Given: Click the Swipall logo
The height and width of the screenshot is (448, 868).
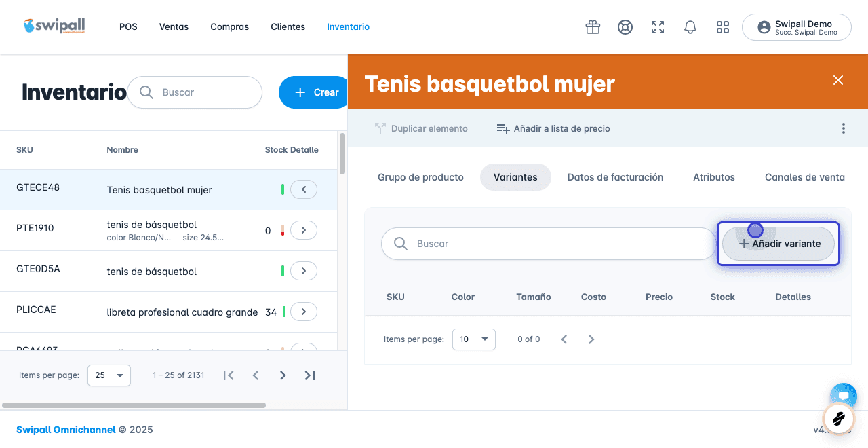Looking at the screenshot, I should pyautogui.click(x=54, y=26).
